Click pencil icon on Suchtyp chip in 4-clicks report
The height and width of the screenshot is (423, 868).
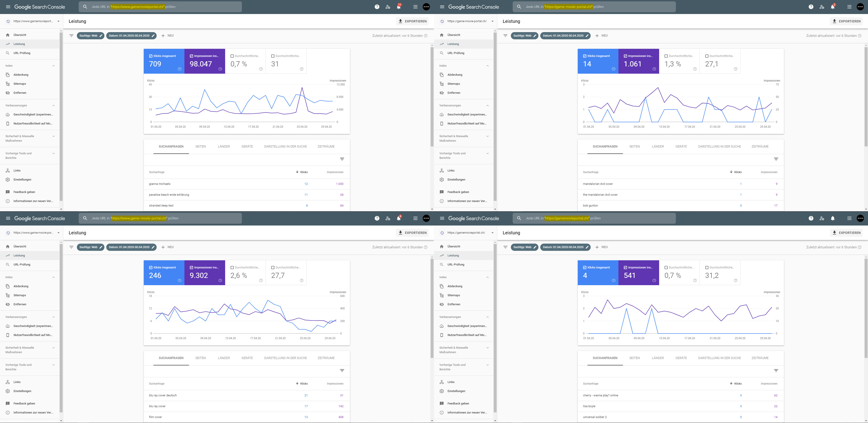535,247
